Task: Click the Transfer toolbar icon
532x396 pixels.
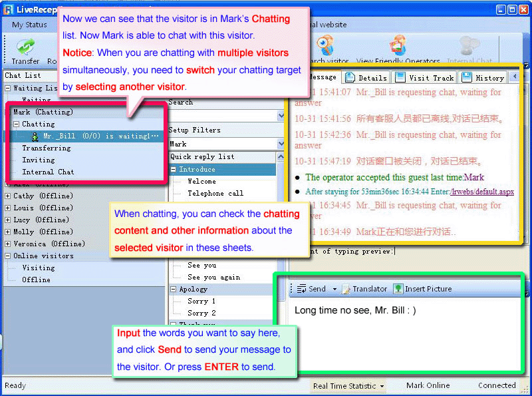Action: [x=25, y=47]
